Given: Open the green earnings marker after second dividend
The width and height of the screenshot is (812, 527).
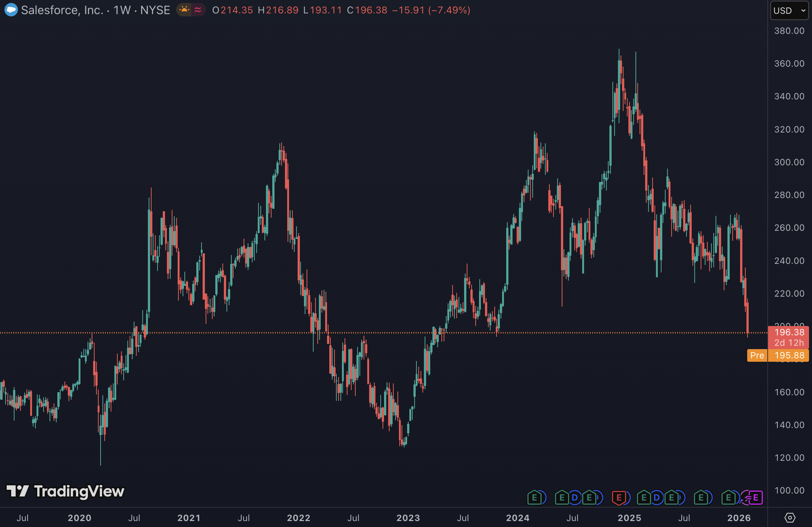Looking at the screenshot, I should pos(672,498).
